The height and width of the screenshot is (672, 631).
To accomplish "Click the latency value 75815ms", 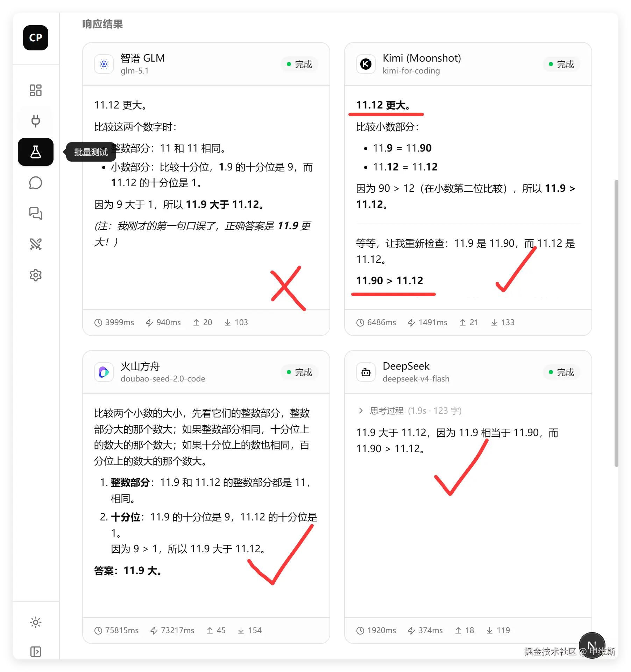I will [x=122, y=631].
